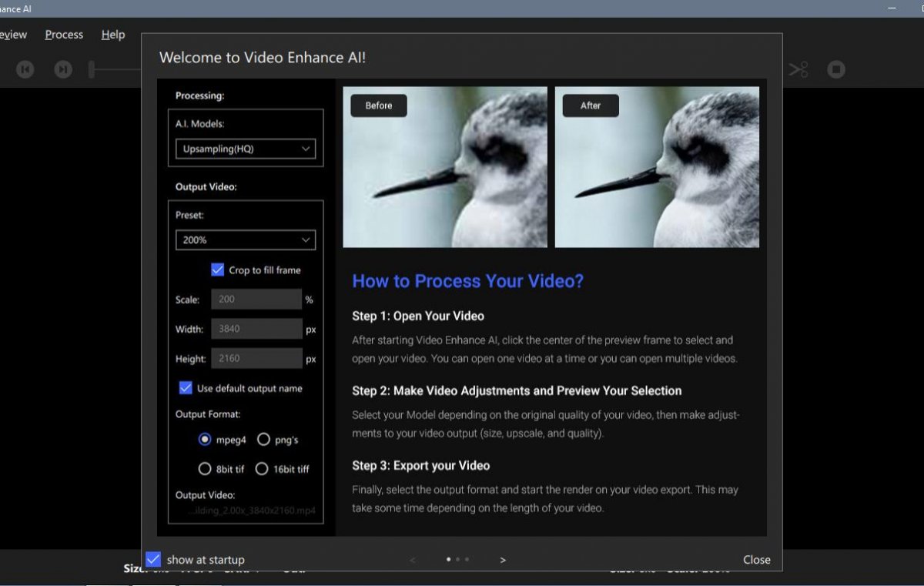Open the Process menu
924x586 pixels.
click(x=64, y=35)
